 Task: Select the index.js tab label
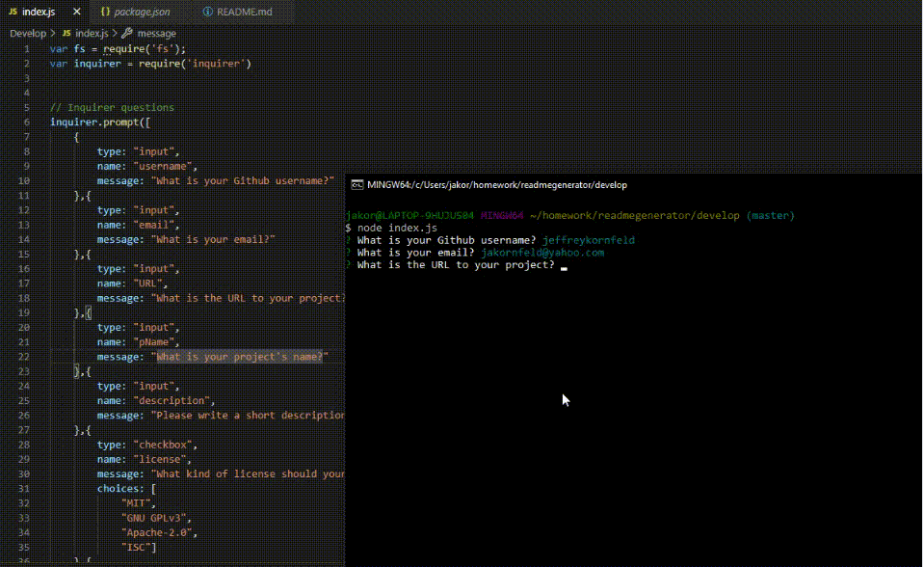click(x=39, y=13)
